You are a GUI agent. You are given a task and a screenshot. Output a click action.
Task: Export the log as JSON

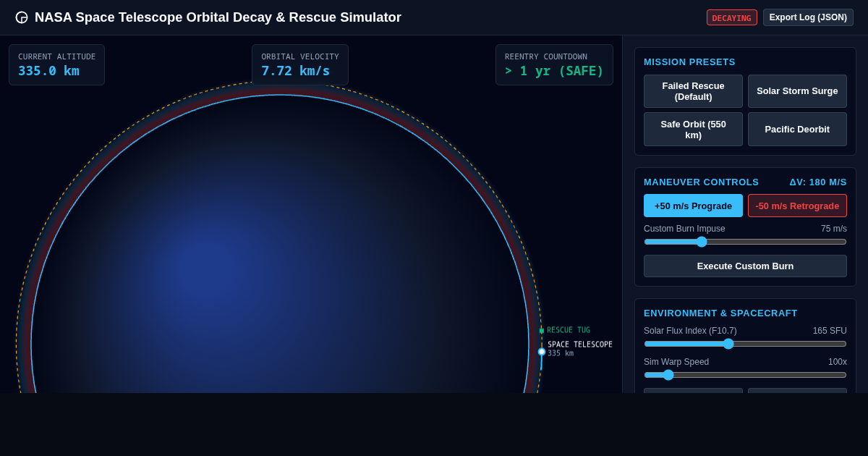808,17
